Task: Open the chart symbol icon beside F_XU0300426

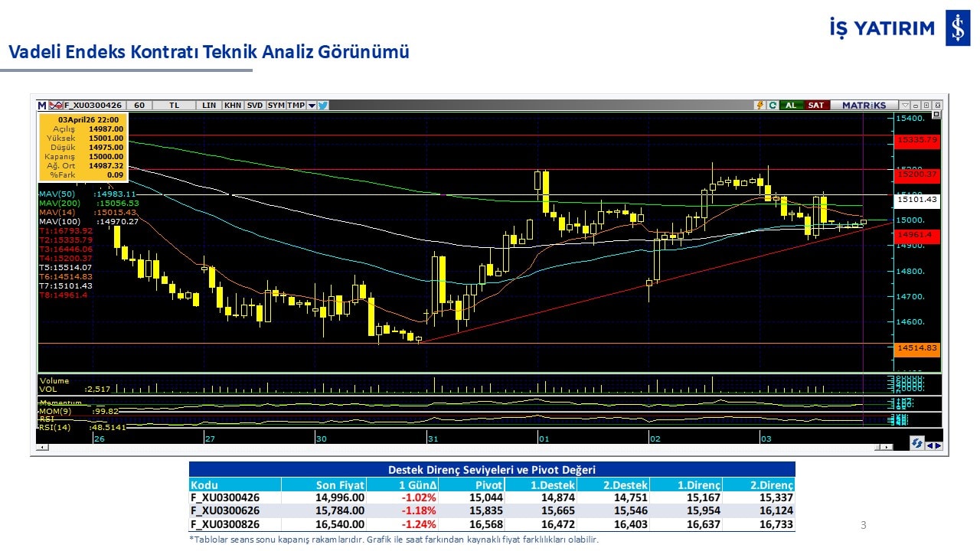Action: click(56, 106)
